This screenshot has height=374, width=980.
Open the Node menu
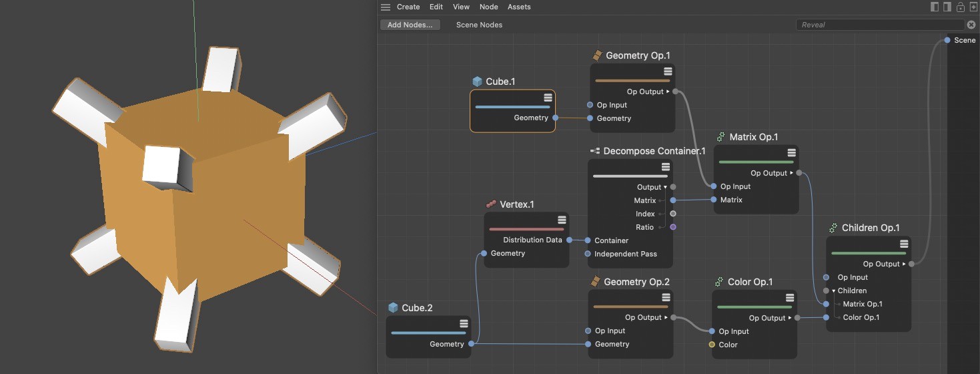(x=488, y=7)
